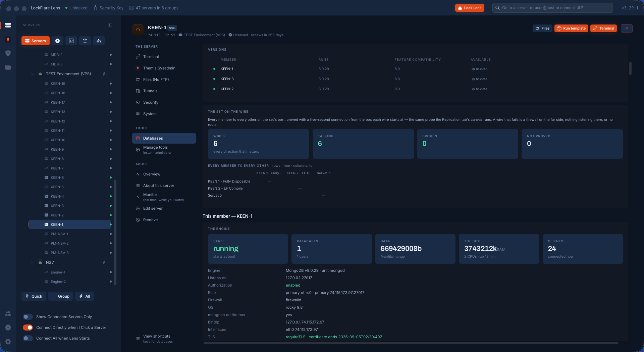
Task: Toggle Show Connected Servers Only
Action: (28, 317)
